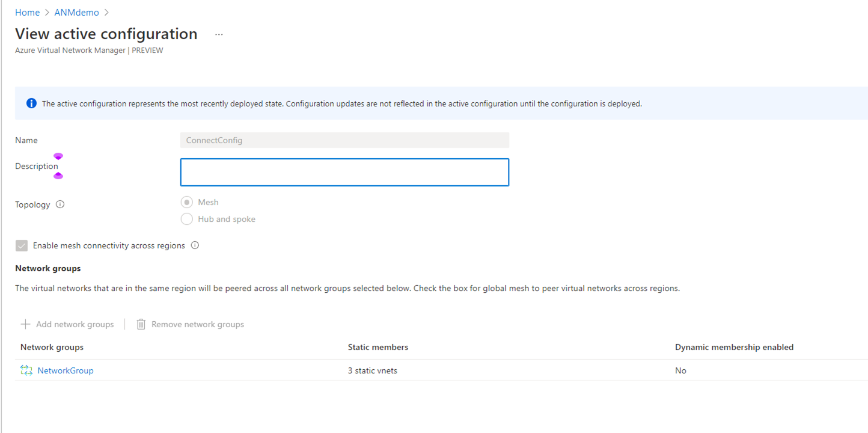
Task: Click the purple marker above Description label
Action: tap(58, 156)
